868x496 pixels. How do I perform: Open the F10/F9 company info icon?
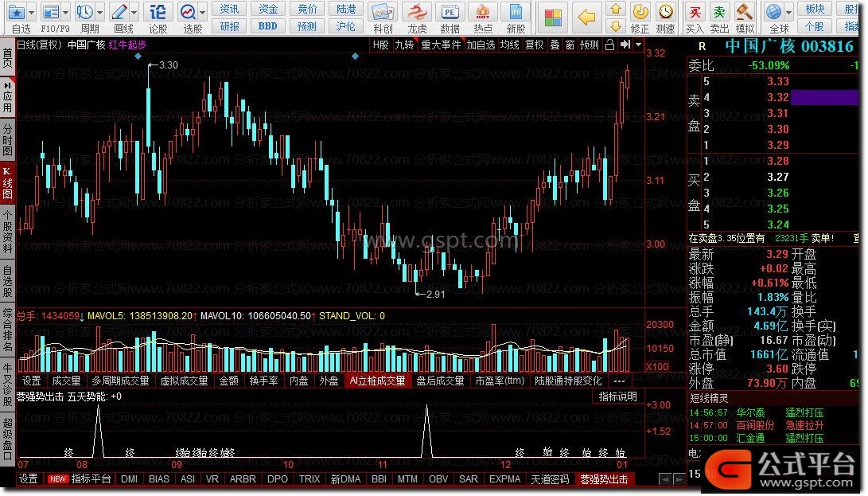pyautogui.click(x=51, y=12)
